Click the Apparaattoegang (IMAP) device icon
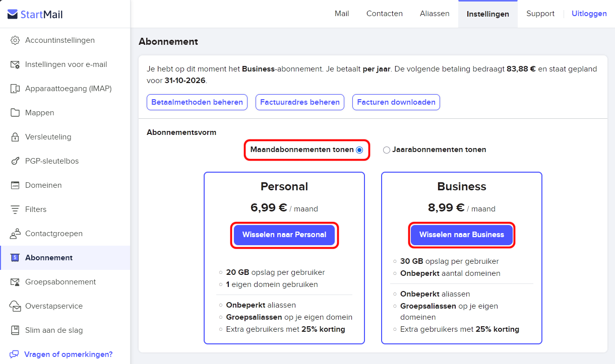Screen dimensions: 615x364 15,89
